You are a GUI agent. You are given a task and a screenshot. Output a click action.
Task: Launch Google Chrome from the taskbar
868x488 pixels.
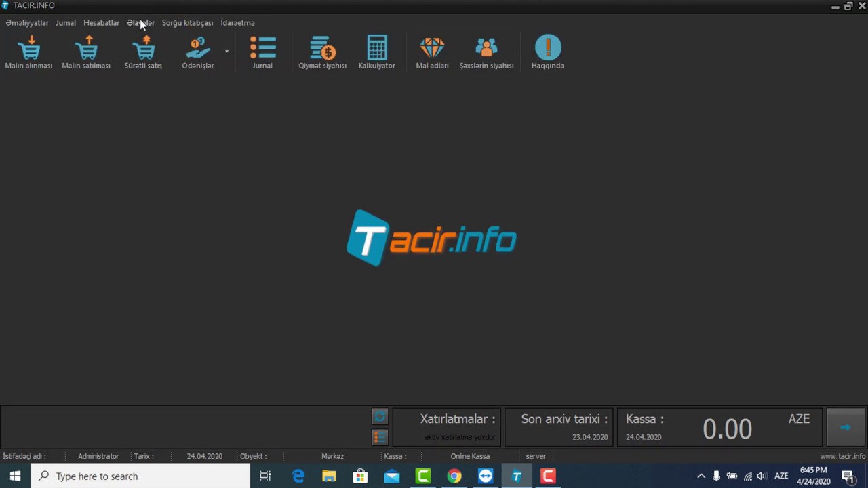[x=454, y=476]
